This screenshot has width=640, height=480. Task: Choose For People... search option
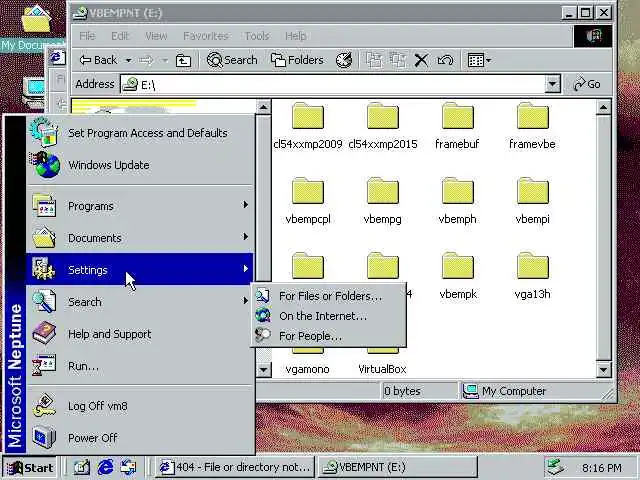tap(329, 336)
